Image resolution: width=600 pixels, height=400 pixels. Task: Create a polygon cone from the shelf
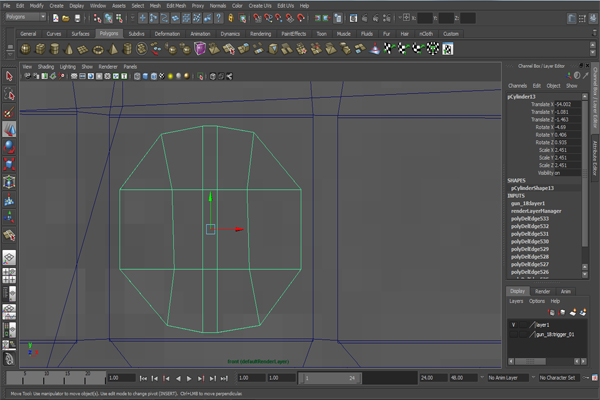(x=69, y=49)
